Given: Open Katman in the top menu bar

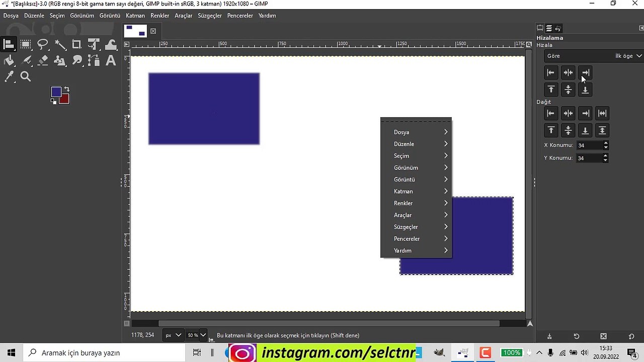Looking at the screenshot, I should point(135,16).
